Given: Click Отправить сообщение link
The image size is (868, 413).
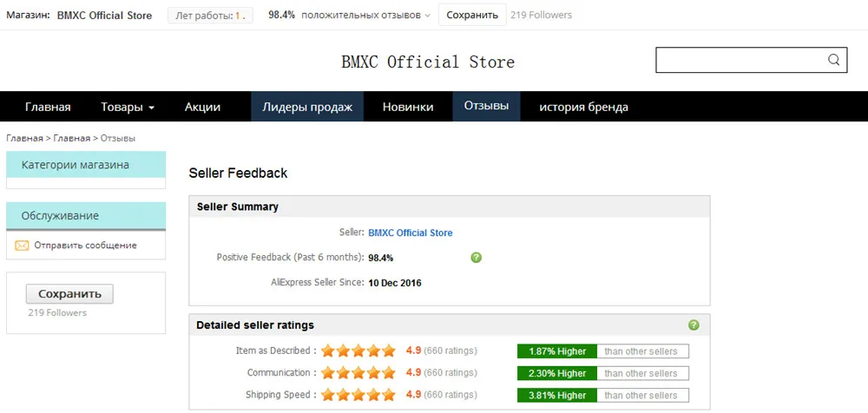Looking at the screenshot, I should coord(85,246).
